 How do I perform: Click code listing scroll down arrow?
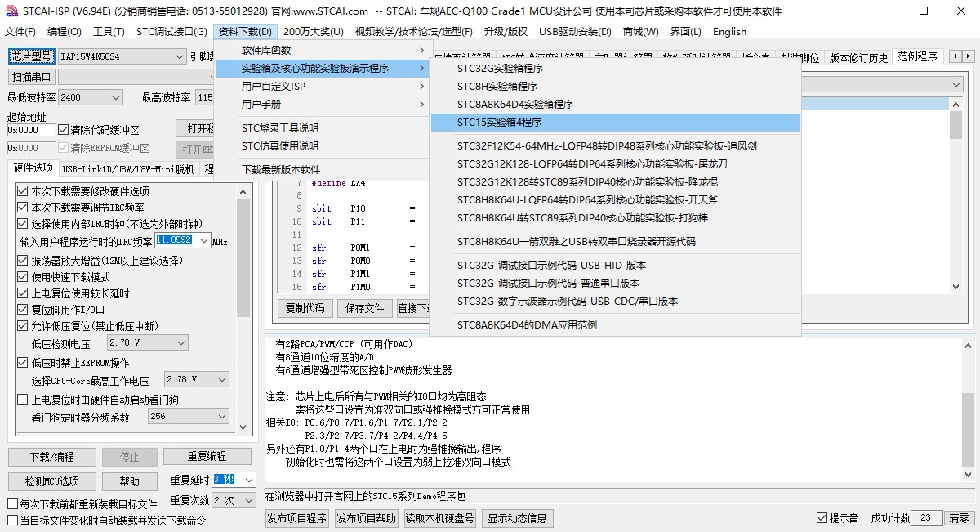[x=956, y=286]
